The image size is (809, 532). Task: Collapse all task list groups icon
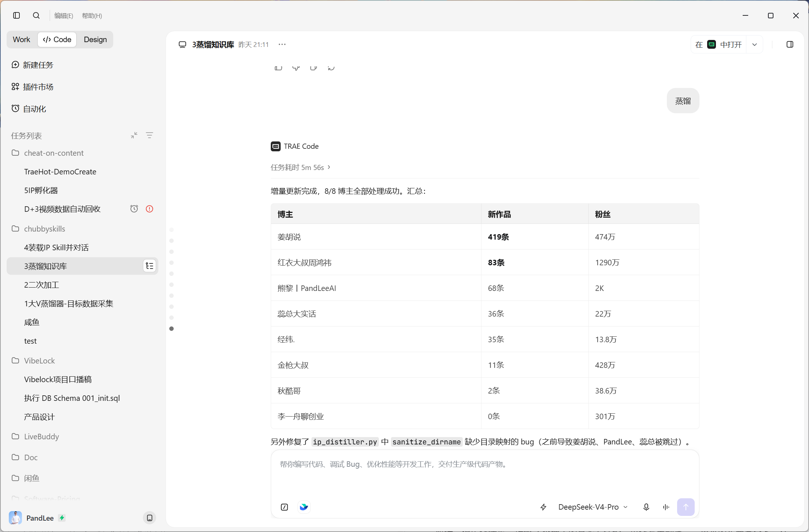pos(134,136)
